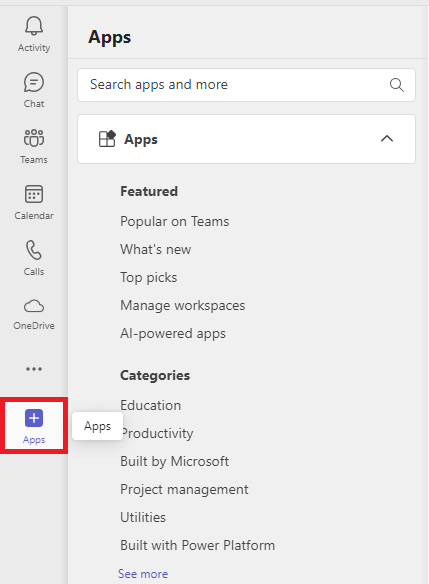This screenshot has width=429, height=584.
Task: Select What's new
Action: point(155,249)
